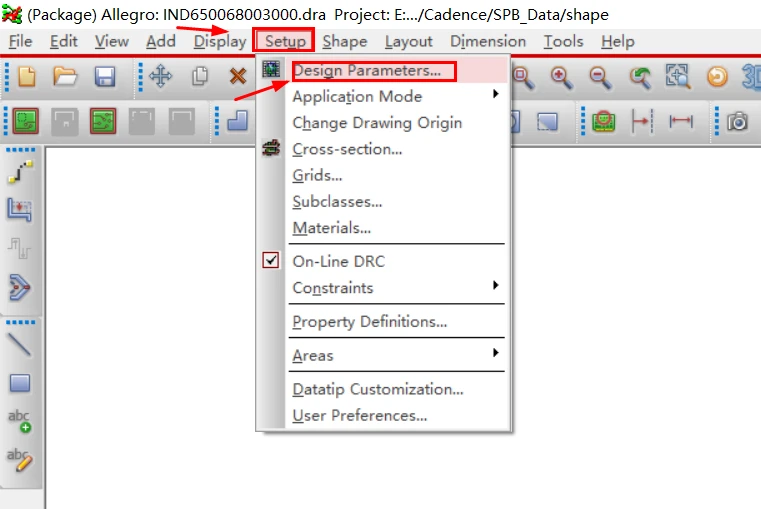Toggle the On-Line DRC checkbox

click(271, 260)
